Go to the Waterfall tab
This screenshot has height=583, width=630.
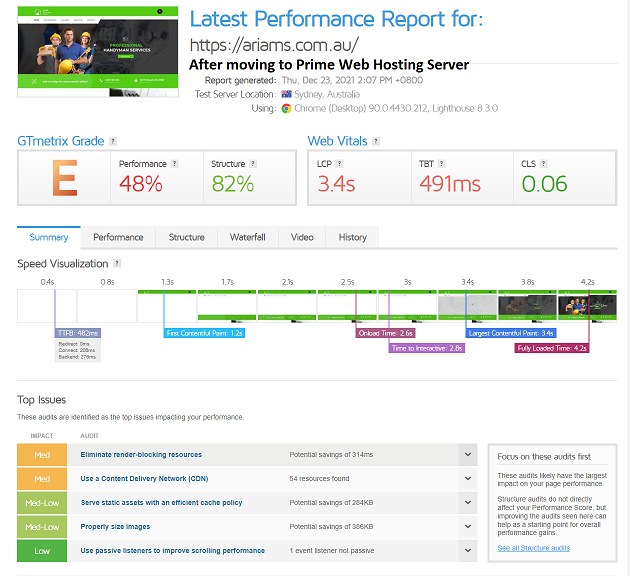(248, 237)
